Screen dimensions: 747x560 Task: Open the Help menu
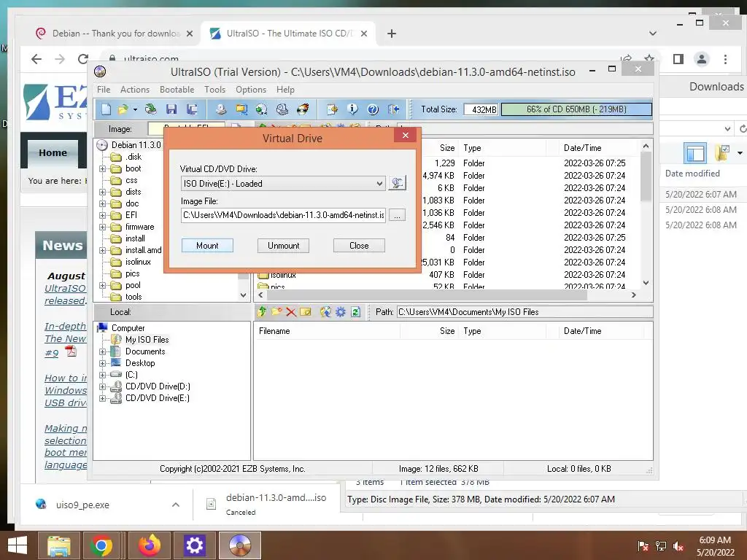click(x=285, y=90)
